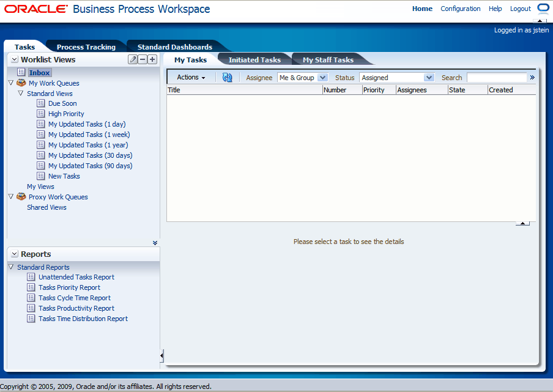Click the Tasks Cycle Time Report icon

pyautogui.click(x=31, y=298)
